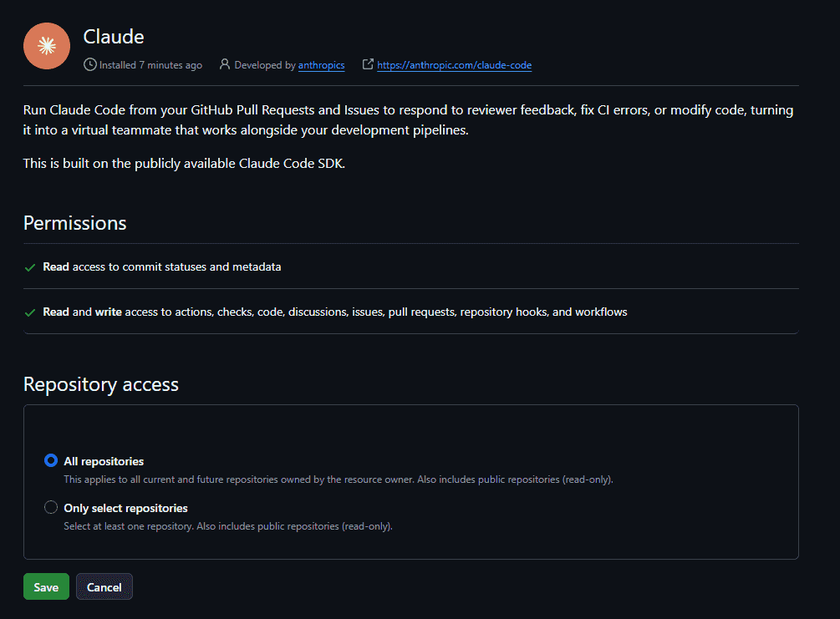The width and height of the screenshot is (840, 619).
Task: Save the repository access settings
Action: point(46,586)
